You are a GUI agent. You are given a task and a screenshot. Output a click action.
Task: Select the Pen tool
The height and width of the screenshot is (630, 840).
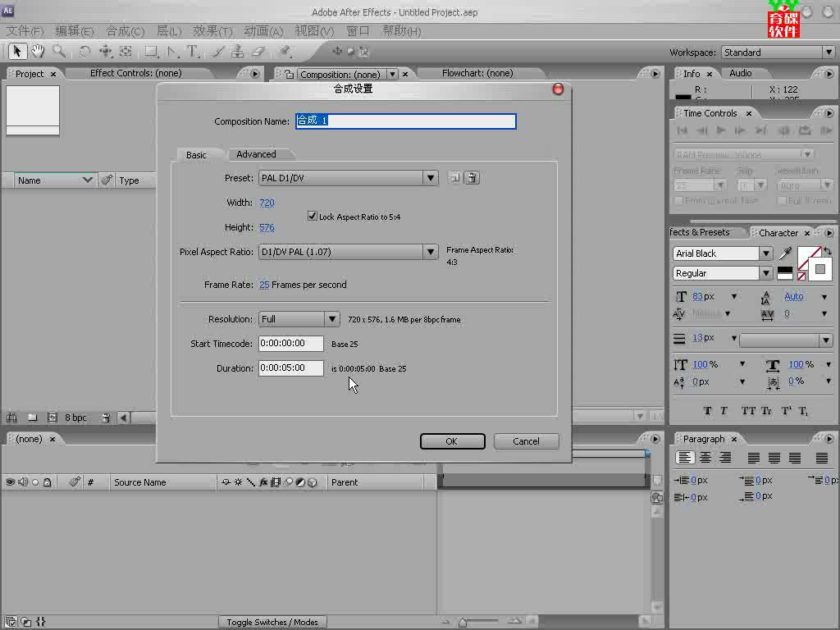172,52
